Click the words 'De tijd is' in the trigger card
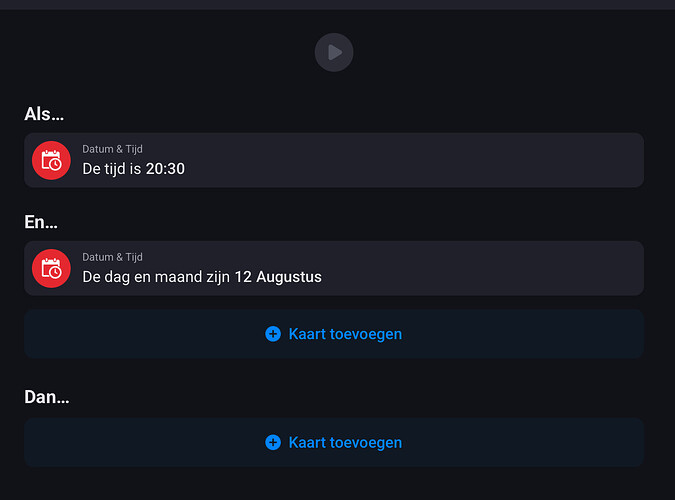 (x=112, y=169)
